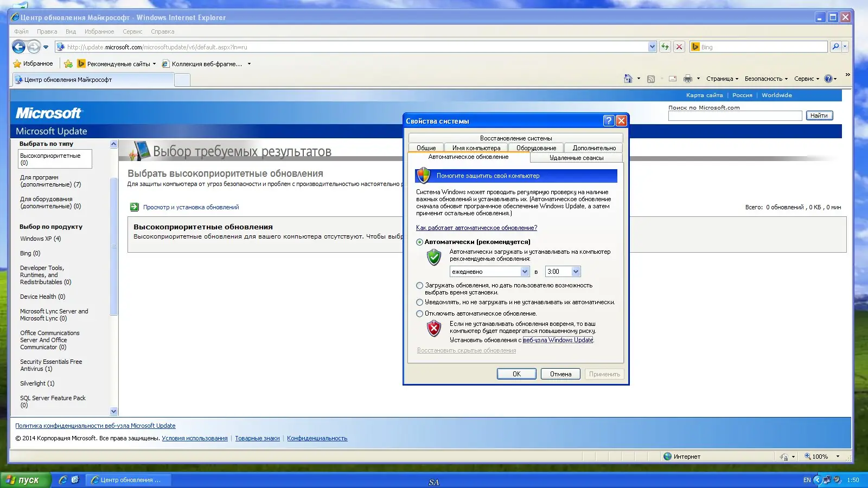Expand the Страница menu dropdown

[x=722, y=79]
